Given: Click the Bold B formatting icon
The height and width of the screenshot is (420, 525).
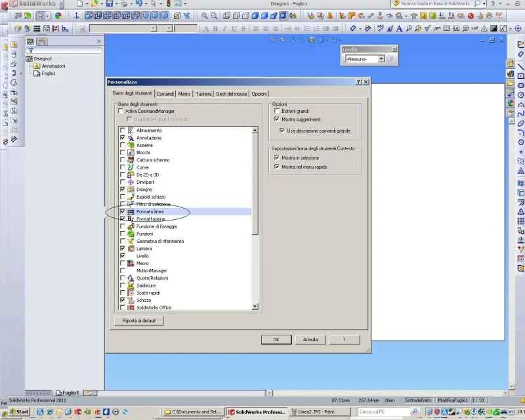Looking at the screenshot, I should [215, 29].
